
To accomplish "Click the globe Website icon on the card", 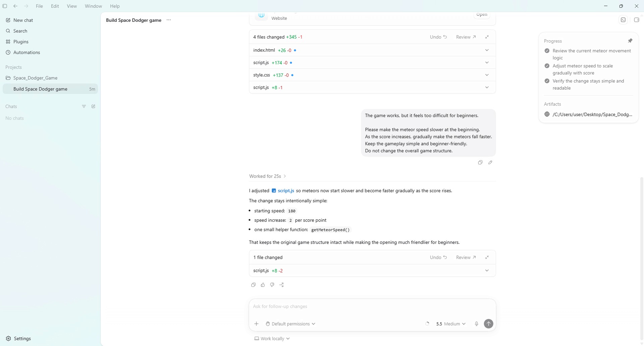I will (261, 15).
